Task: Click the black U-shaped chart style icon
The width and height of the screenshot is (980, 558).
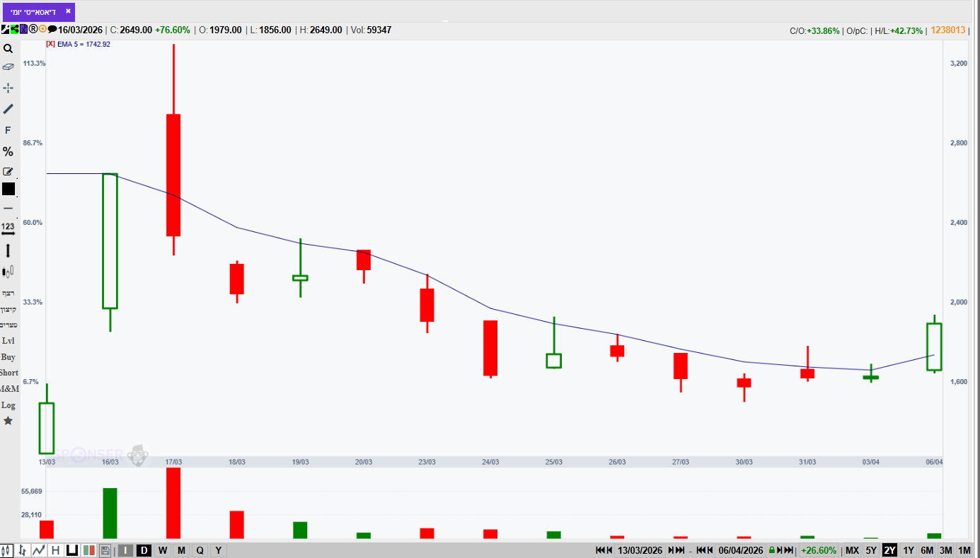Action: tap(71, 550)
